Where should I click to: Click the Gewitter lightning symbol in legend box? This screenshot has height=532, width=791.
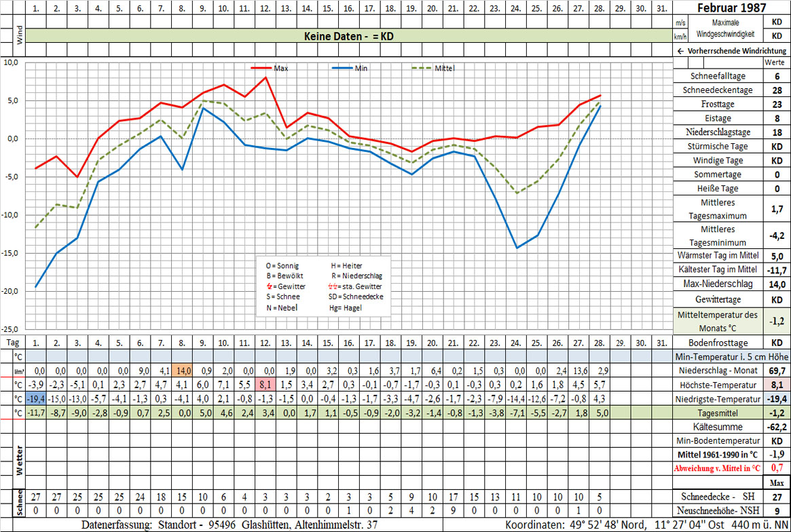269,286
